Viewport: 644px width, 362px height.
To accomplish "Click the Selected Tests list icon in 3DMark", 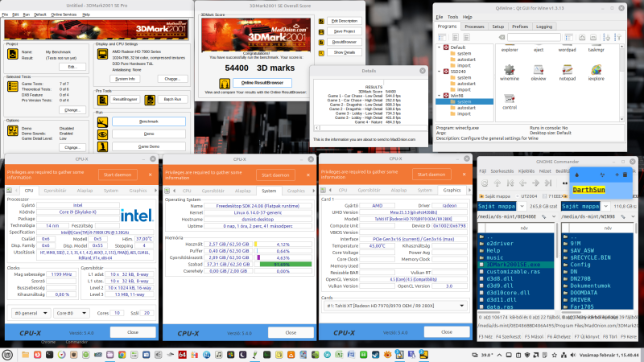I will pos(13,86).
